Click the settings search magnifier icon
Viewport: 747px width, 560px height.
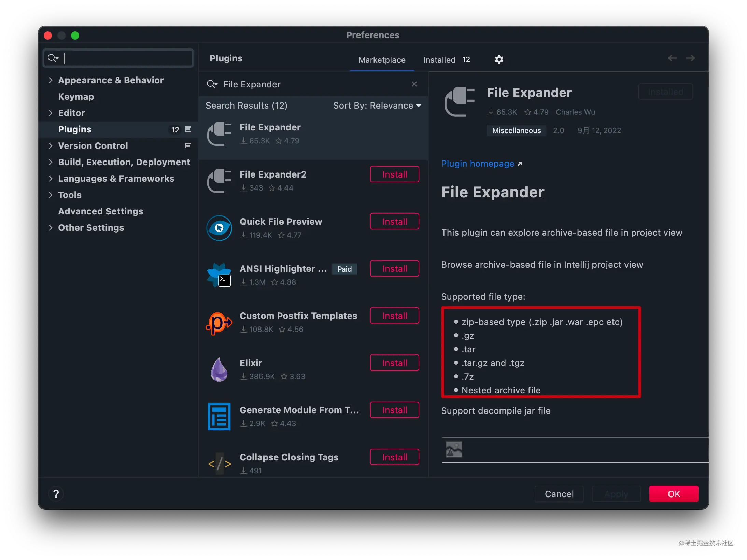point(53,58)
